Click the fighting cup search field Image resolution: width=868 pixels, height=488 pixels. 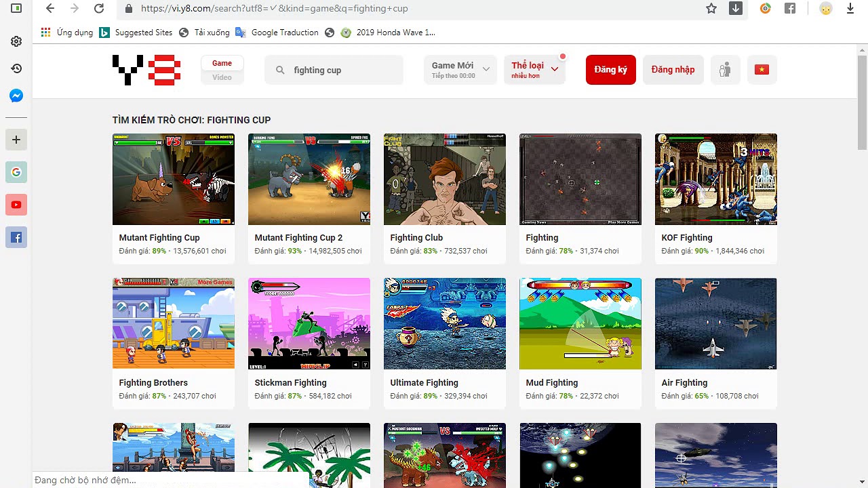click(x=334, y=70)
